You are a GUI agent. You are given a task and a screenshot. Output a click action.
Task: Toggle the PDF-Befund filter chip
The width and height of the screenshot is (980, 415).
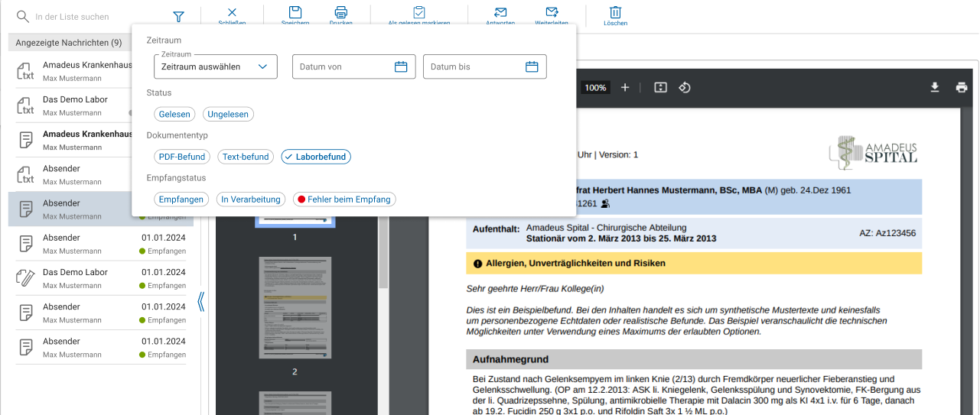point(181,157)
